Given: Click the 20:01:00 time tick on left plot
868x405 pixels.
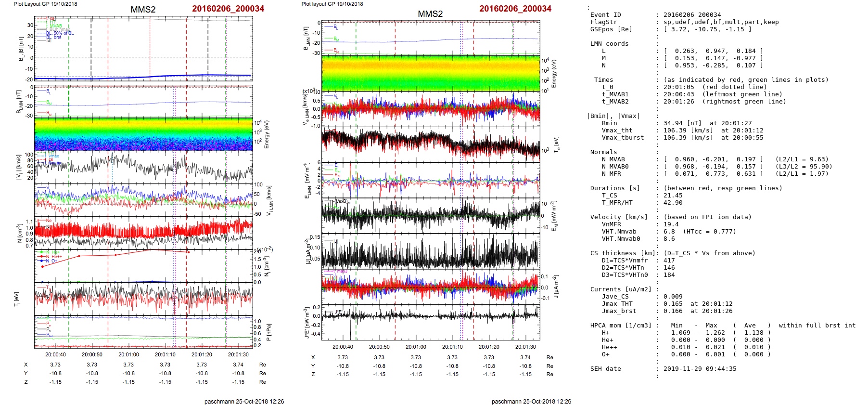Looking at the screenshot, I should click(128, 354).
